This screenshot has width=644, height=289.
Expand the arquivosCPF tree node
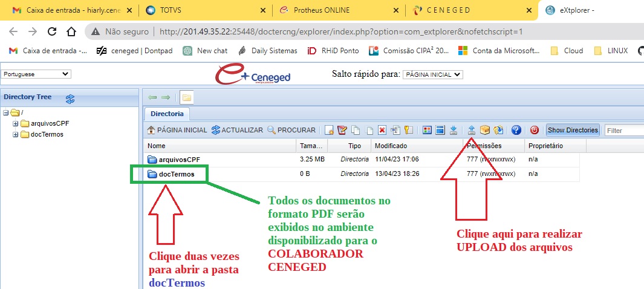click(x=15, y=123)
